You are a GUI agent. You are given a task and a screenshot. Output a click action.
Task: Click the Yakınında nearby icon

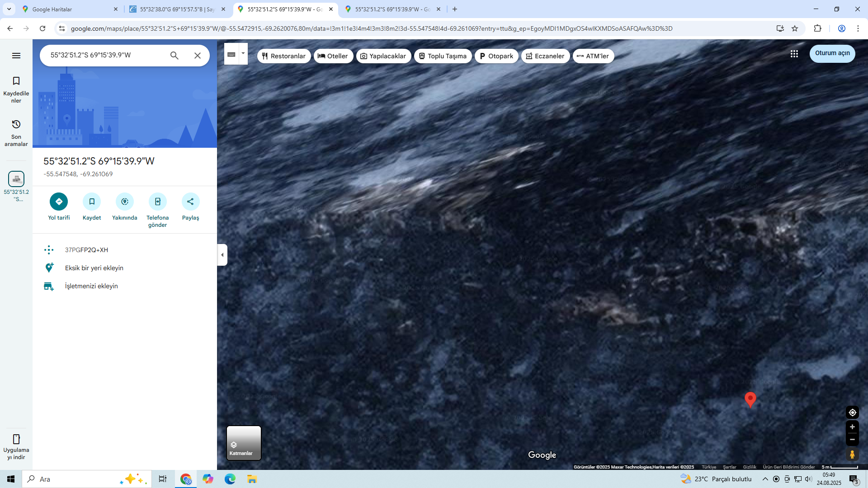pos(125,202)
